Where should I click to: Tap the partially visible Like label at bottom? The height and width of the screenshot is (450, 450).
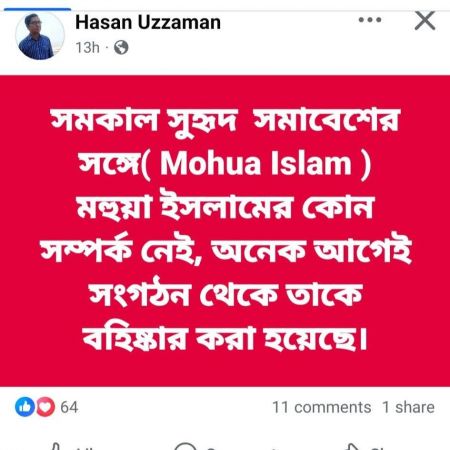point(86,448)
